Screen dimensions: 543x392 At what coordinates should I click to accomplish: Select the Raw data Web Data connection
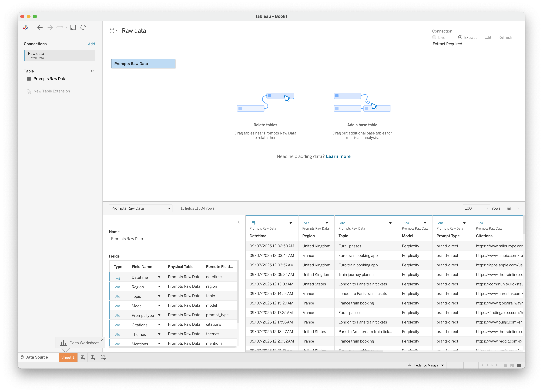pos(60,55)
